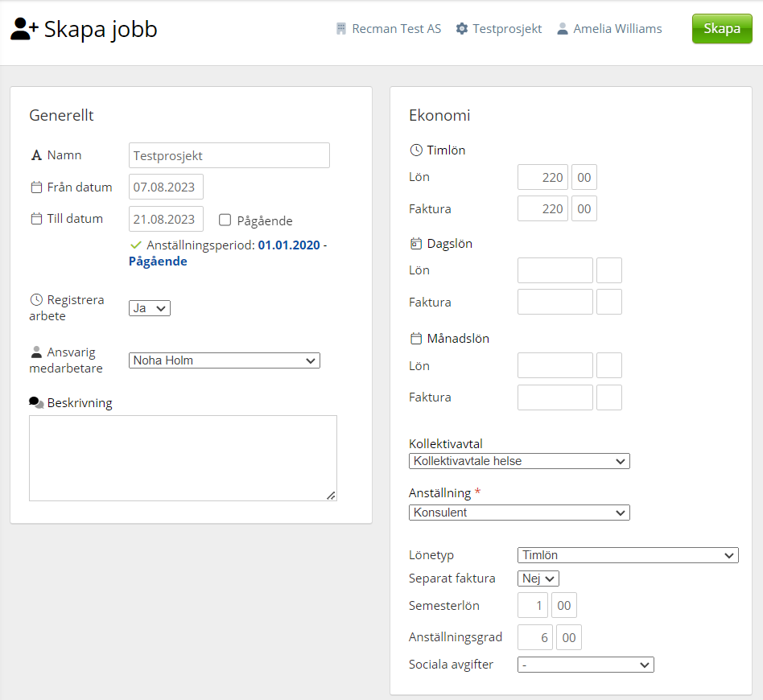Image resolution: width=763 pixels, height=700 pixels.
Task: Click the speech bubble icon beside Beskrivning
Action: 36,403
